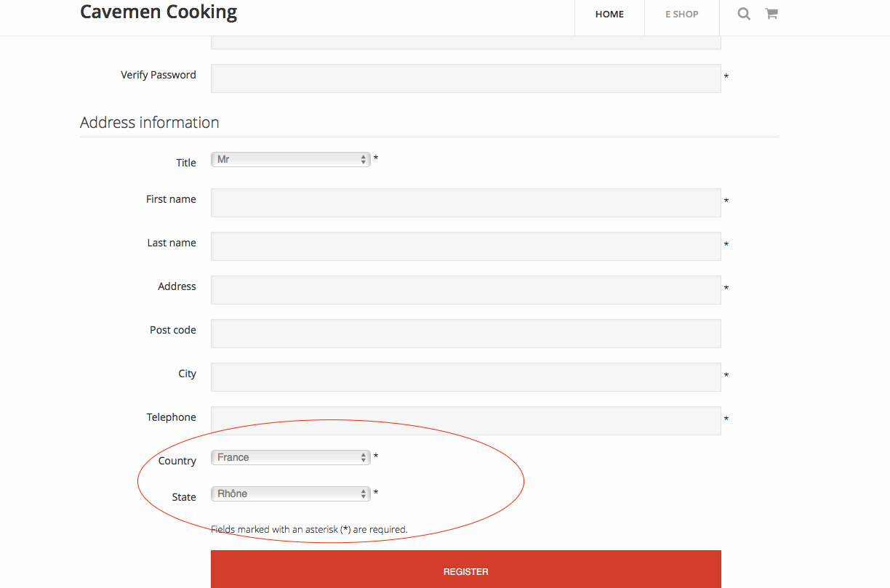The width and height of the screenshot is (890, 588).
Task: Click the State field label
Action: [x=184, y=497]
